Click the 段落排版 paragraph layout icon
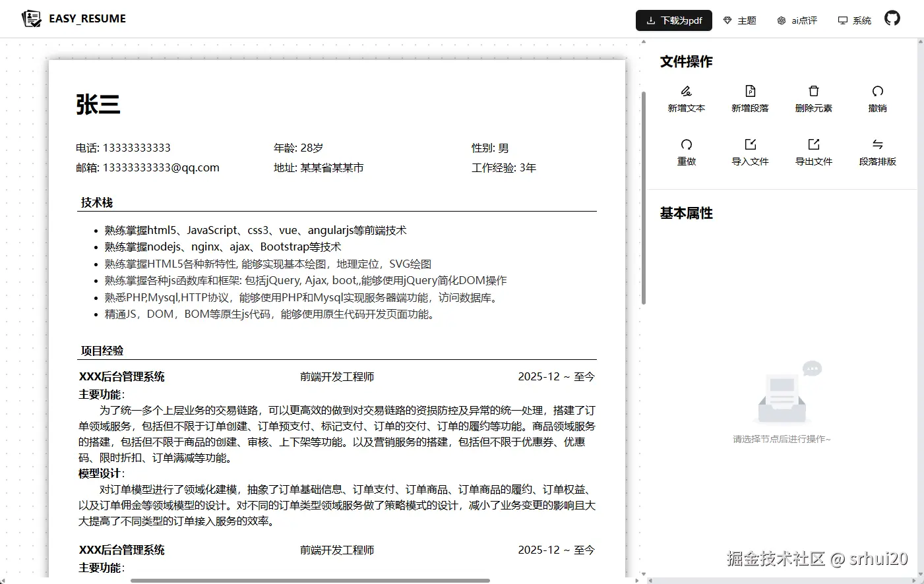The width and height of the screenshot is (924, 584). pos(877,144)
